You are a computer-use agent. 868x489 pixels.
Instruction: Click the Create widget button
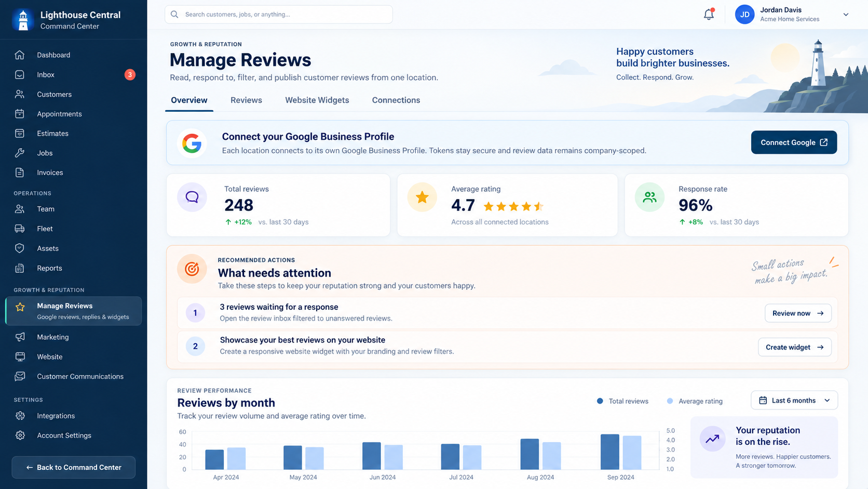794,347
